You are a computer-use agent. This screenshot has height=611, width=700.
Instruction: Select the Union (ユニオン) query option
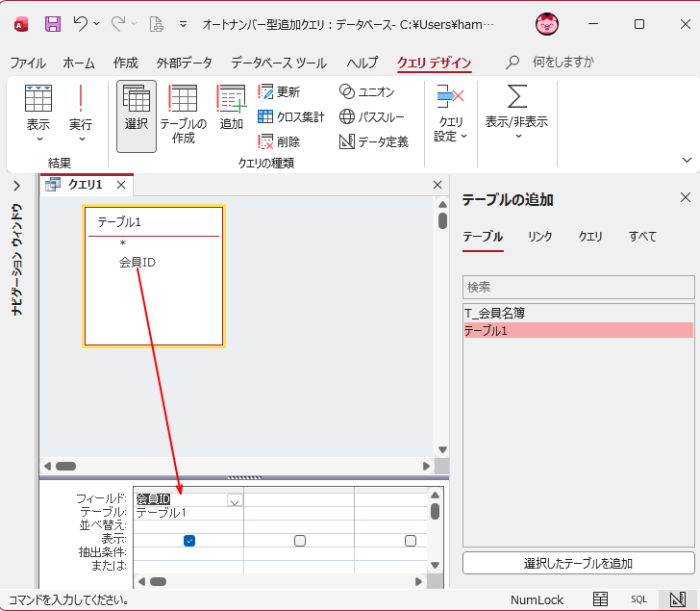366,92
